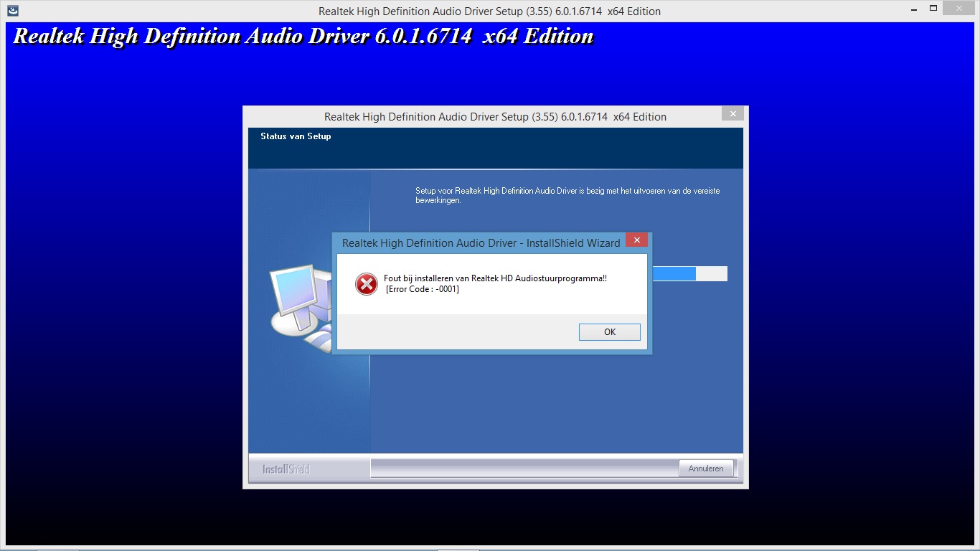Screen dimensions: 980x551
Task: Click the 'Status van Setup' heading
Action: coord(296,136)
